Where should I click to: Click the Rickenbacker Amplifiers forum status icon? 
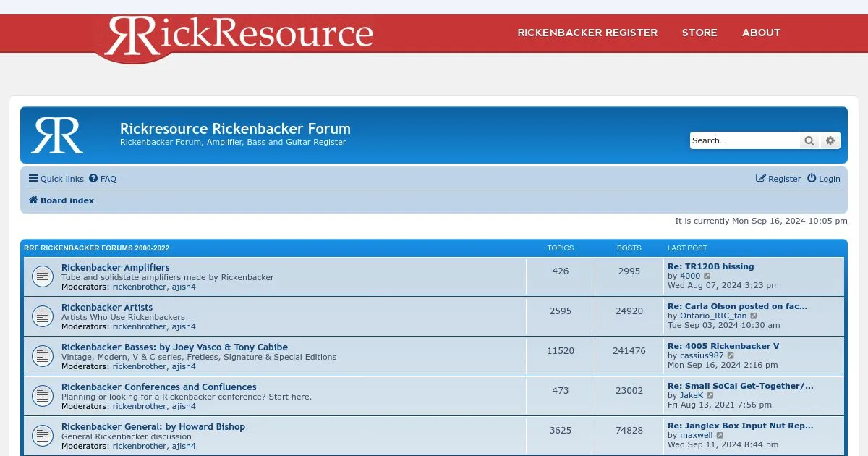point(43,276)
